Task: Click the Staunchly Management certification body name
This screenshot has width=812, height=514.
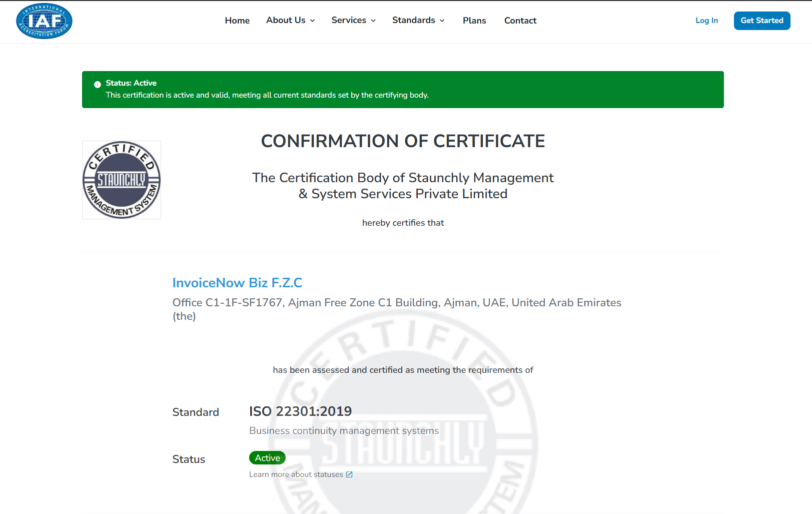Action: [x=403, y=186]
